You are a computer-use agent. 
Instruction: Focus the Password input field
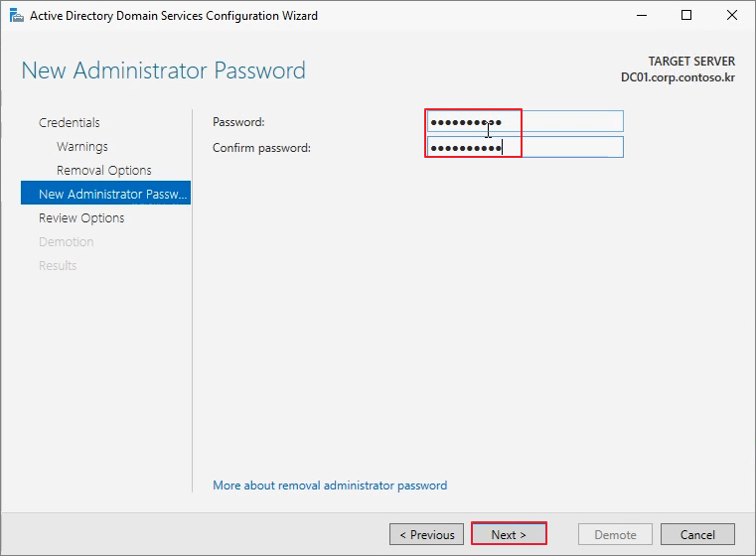click(x=526, y=121)
